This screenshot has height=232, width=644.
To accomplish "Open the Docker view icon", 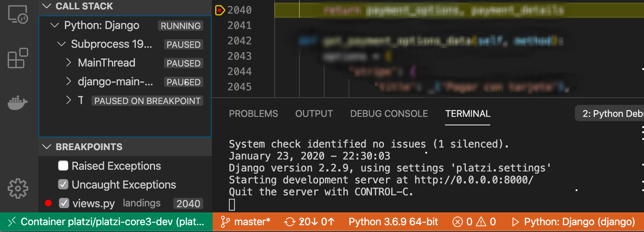I will pyautogui.click(x=18, y=103).
